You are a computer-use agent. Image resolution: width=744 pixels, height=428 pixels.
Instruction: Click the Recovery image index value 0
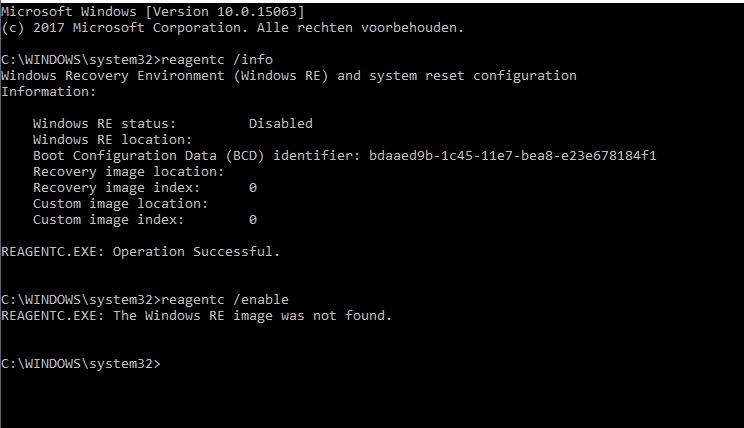pos(253,187)
